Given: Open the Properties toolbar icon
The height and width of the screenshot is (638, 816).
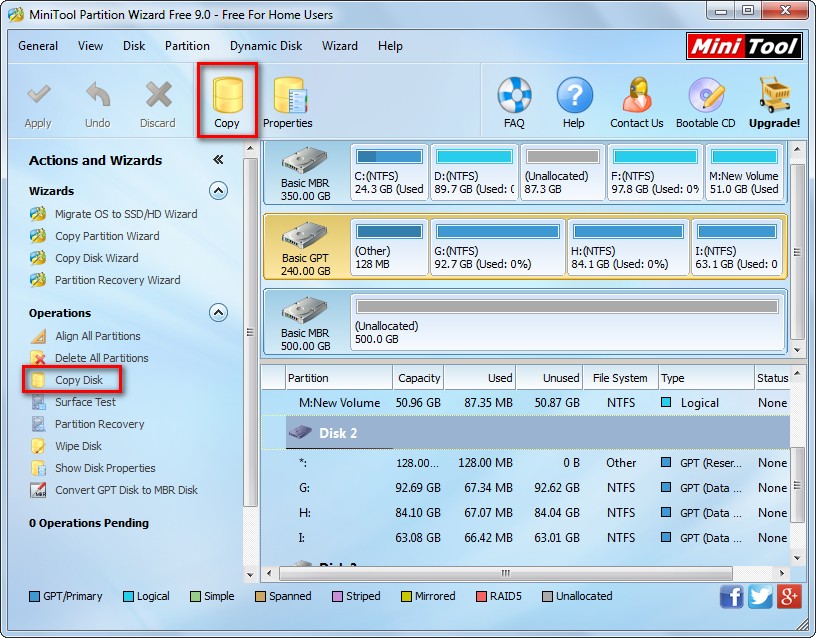Looking at the screenshot, I should (290, 95).
